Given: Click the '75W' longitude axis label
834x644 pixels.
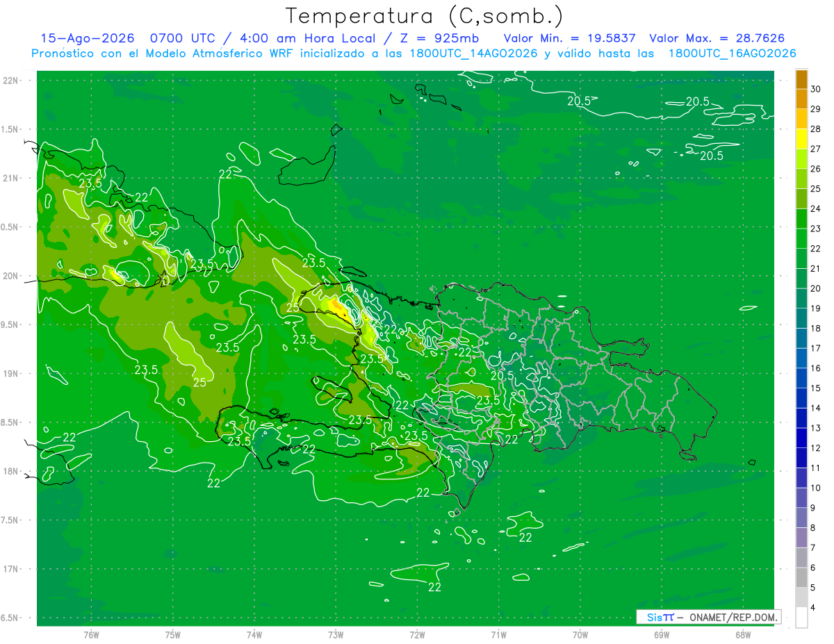Looking at the screenshot, I should (172, 635).
